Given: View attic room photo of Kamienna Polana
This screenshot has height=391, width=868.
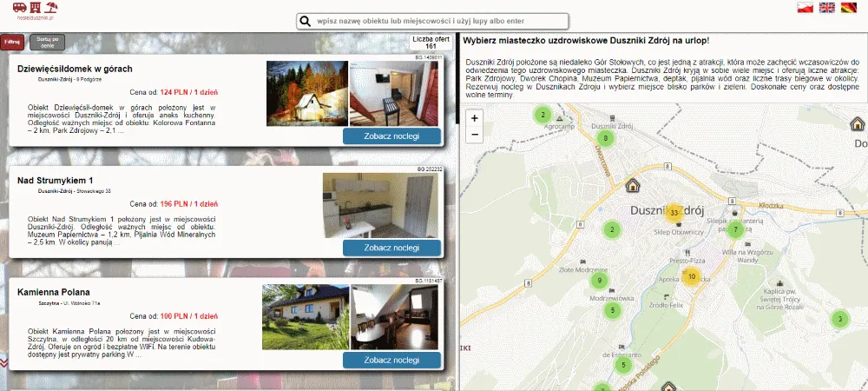Looking at the screenshot, I should pyautogui.click(x=394, y=317).
